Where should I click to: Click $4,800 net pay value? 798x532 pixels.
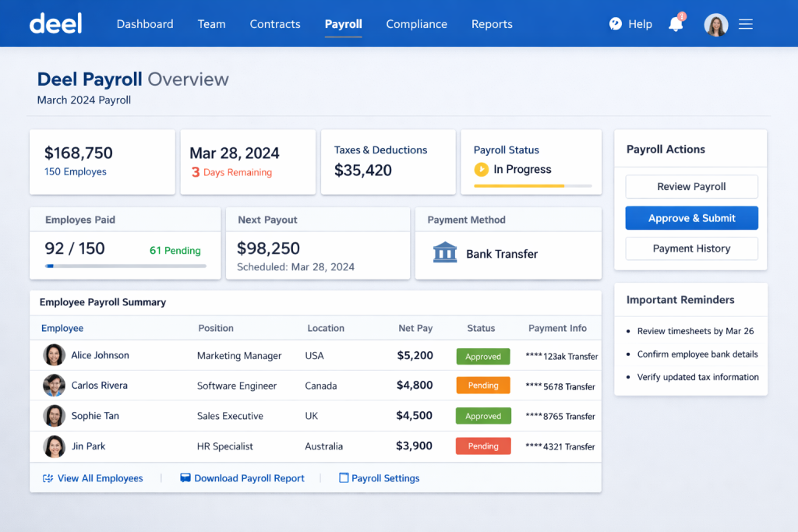(415, 385)
